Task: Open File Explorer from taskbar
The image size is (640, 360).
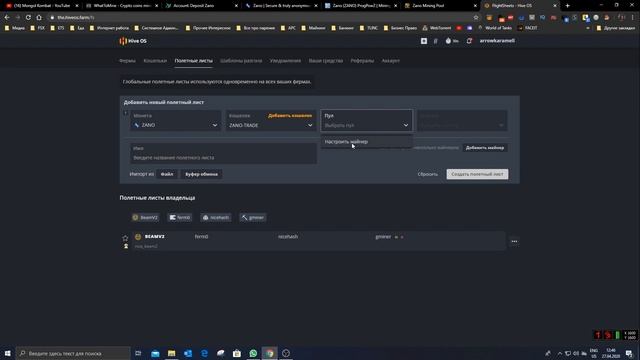Action: click(171, 353)
